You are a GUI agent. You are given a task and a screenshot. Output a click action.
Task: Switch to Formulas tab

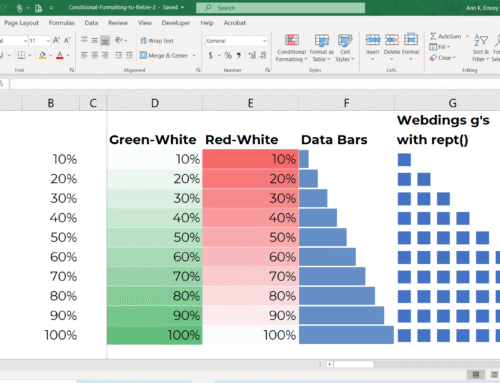pyautogui.click(x=61, y=23)
